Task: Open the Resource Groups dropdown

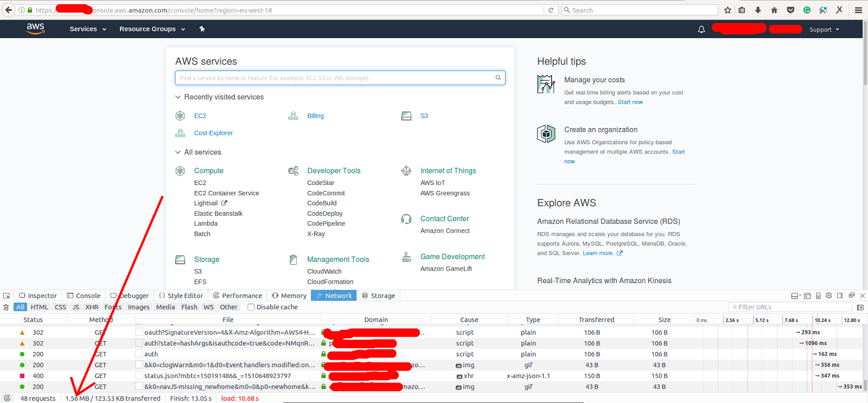Action: [x=152, y=29]
